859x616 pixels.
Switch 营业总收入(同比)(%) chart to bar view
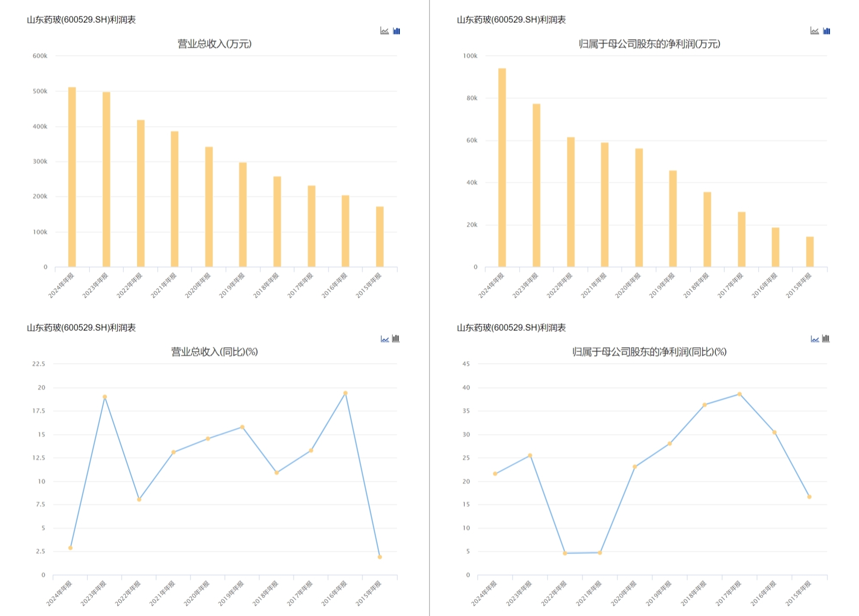pyautogui.click(x=396, y=339)
